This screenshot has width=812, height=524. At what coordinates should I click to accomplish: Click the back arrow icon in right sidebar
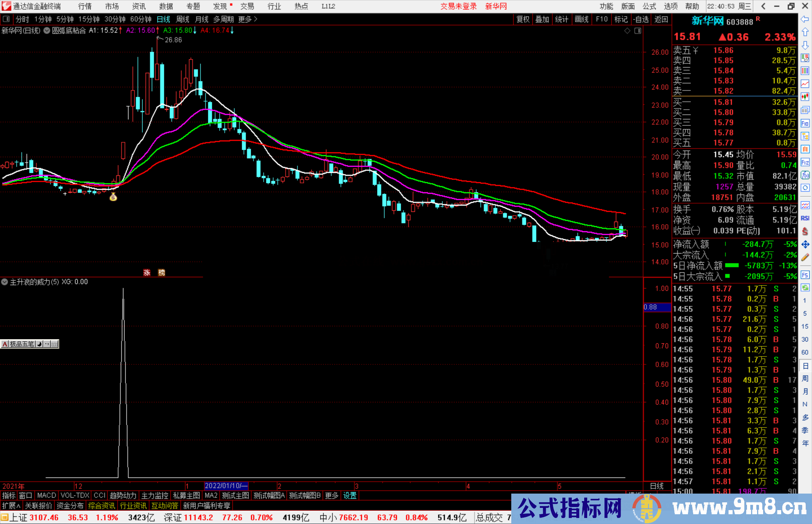[x=805, y=19]
